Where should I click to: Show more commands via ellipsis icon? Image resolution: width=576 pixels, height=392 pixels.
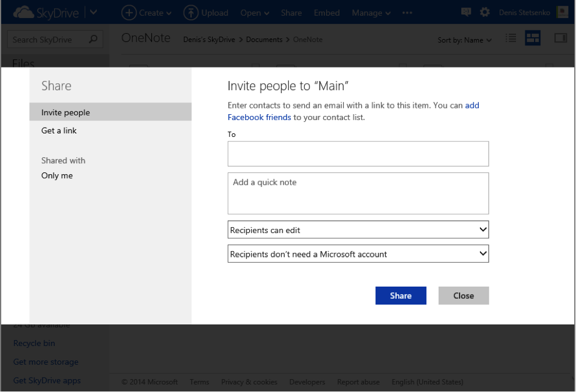pyautogui.click(x=407, y=13)
